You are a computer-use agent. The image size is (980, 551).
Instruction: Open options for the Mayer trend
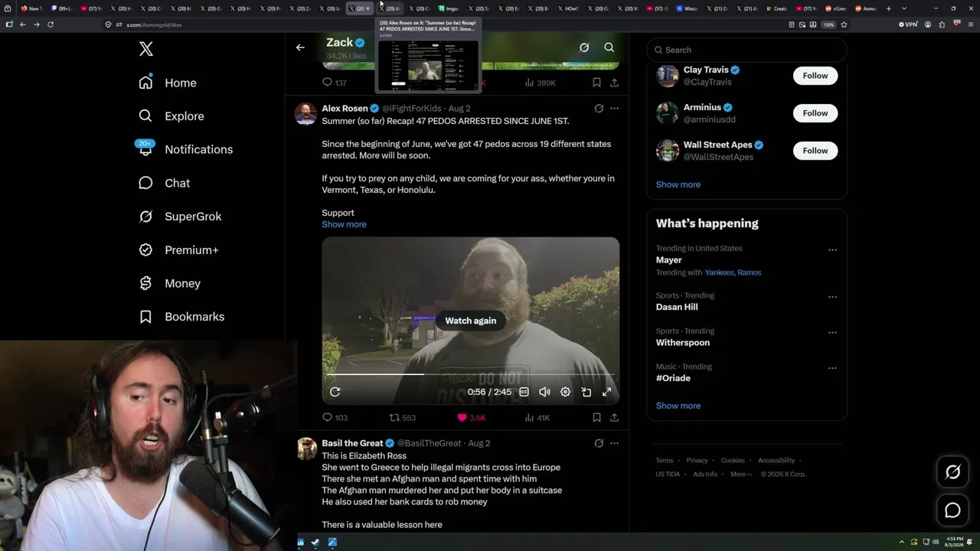pyautogui.click(x=832, y=249)
